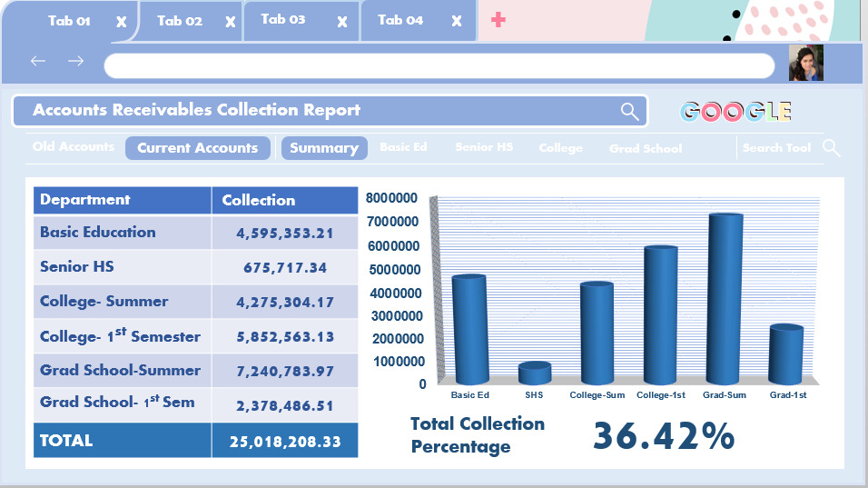Open the Old Accounts section
Screen dimensions: 868x488
click(x=74, y=147)
